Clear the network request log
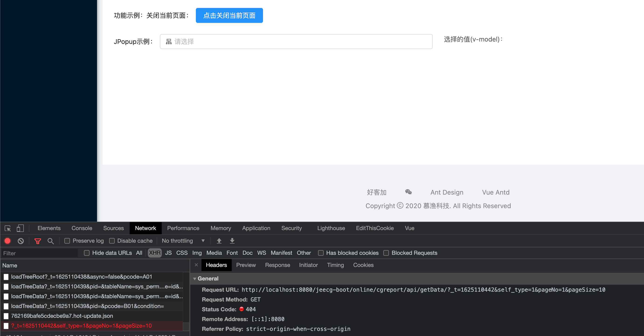 coord(21,241)
